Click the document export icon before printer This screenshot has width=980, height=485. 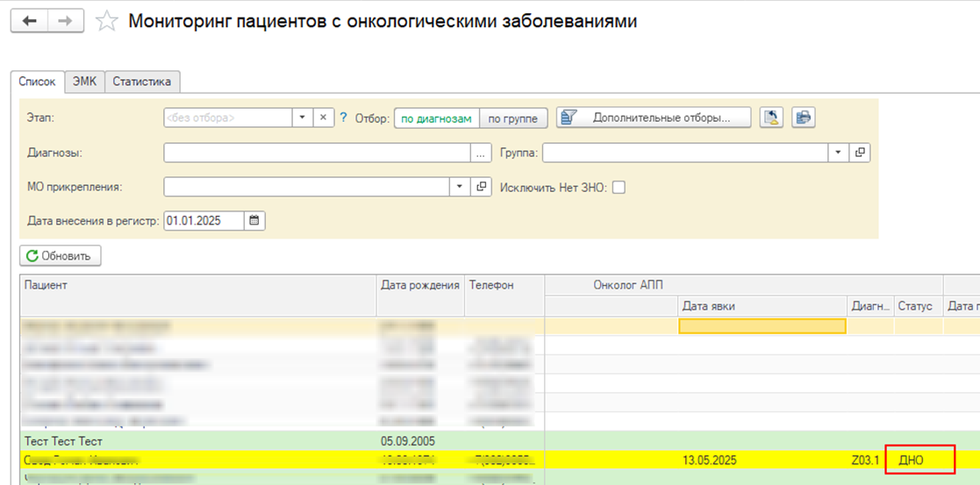click(x=772, y=118)
